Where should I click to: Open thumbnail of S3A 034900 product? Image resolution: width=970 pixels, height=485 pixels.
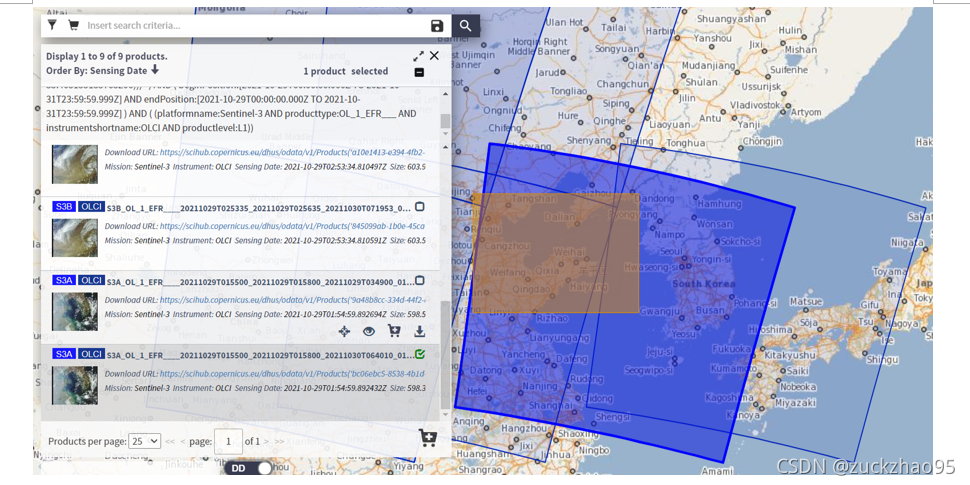click(x=75, y=311)
